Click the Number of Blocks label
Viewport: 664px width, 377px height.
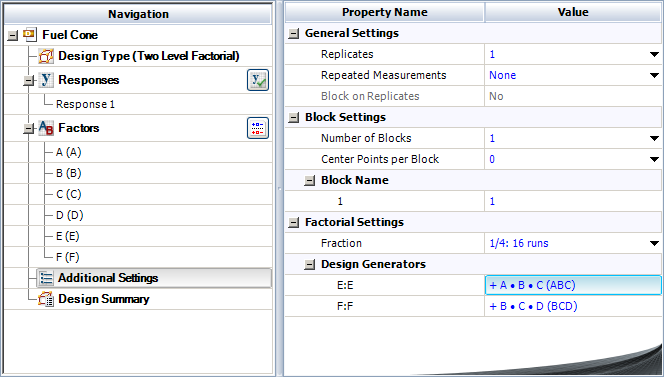tap(366, 138)
